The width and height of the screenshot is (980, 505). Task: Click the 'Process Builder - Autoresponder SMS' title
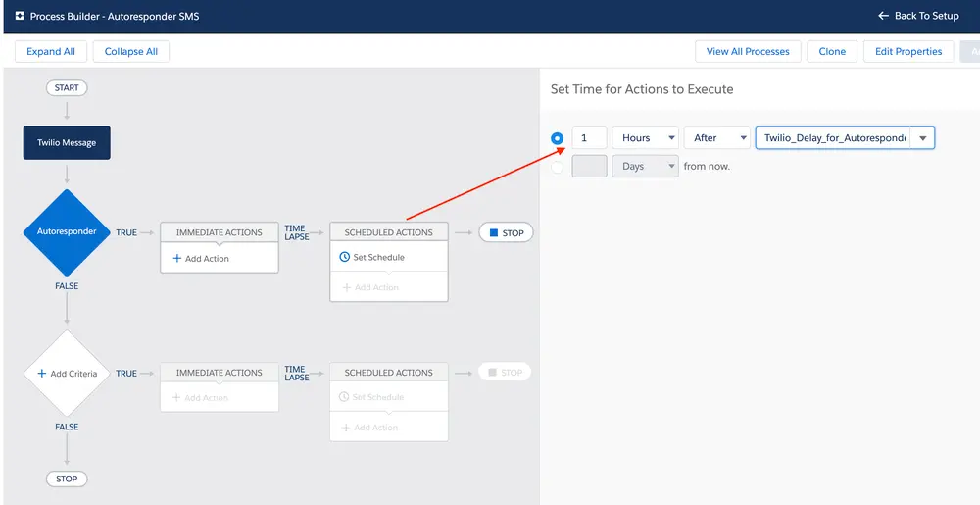pos(115,17)
